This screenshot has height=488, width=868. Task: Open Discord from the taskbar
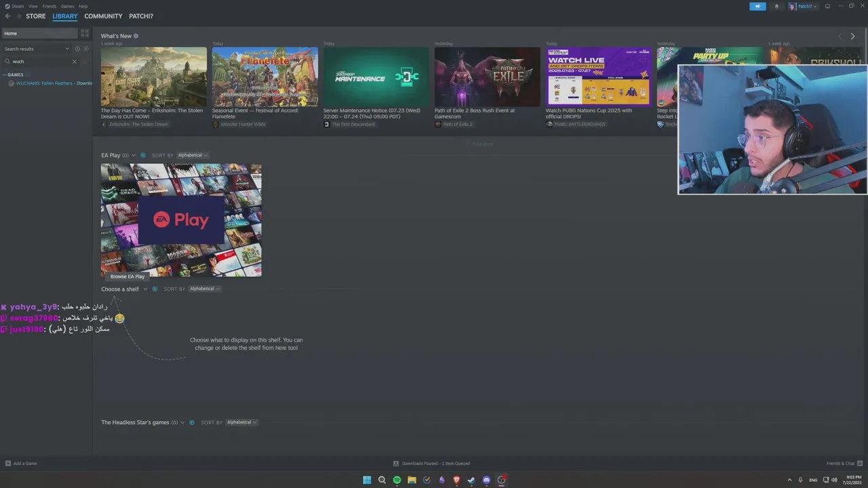(x=486, y=480)
